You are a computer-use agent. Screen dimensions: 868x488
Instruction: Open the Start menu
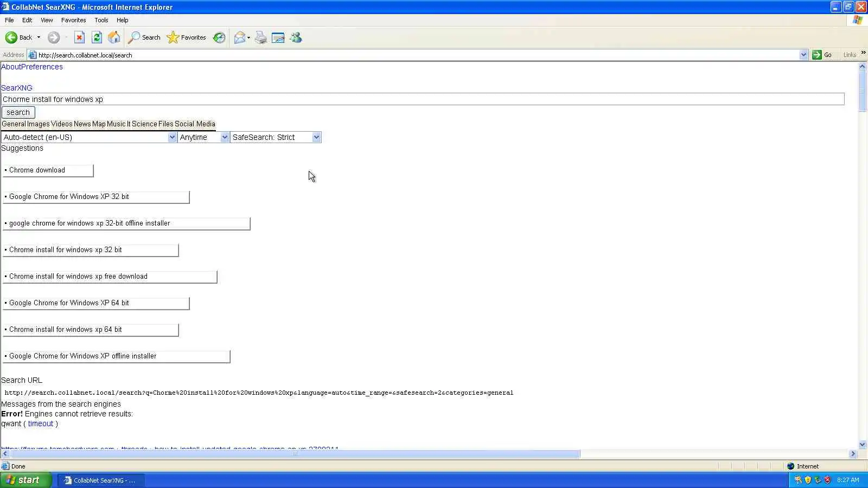26,480
